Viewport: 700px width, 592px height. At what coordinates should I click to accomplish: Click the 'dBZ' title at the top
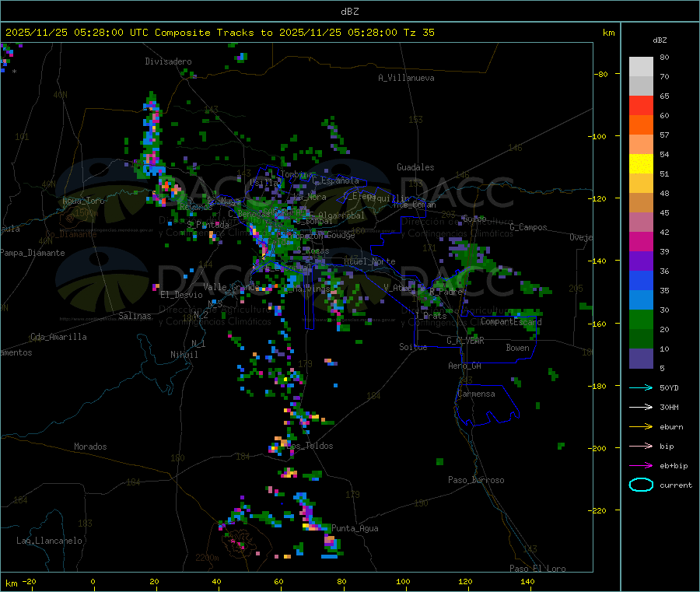click(349, 12)
